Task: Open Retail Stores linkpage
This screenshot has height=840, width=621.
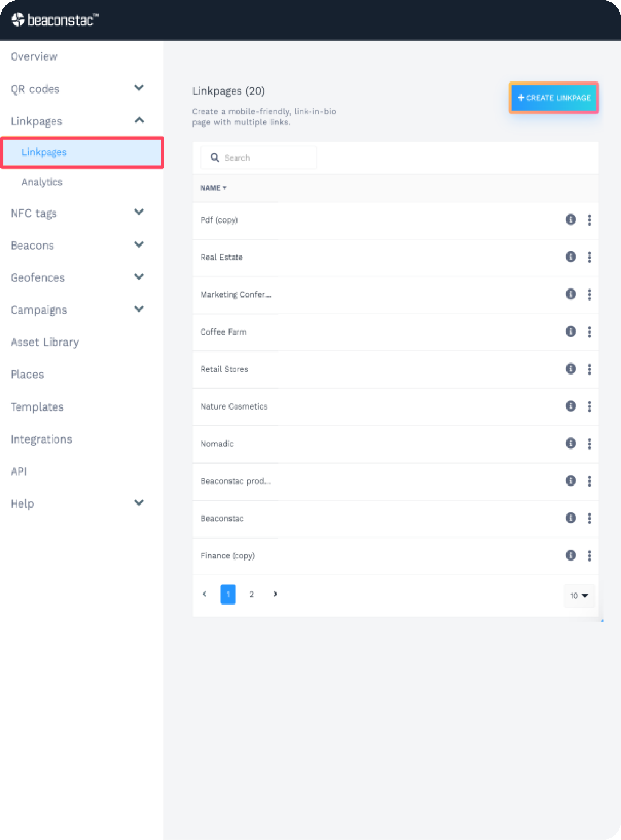Action: pos(224,369)
